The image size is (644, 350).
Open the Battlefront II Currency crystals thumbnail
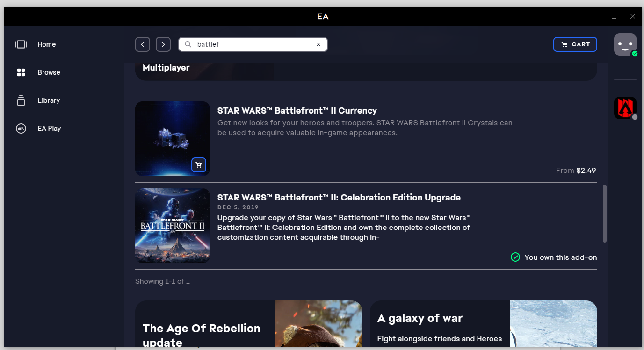(x=173, y=139)
